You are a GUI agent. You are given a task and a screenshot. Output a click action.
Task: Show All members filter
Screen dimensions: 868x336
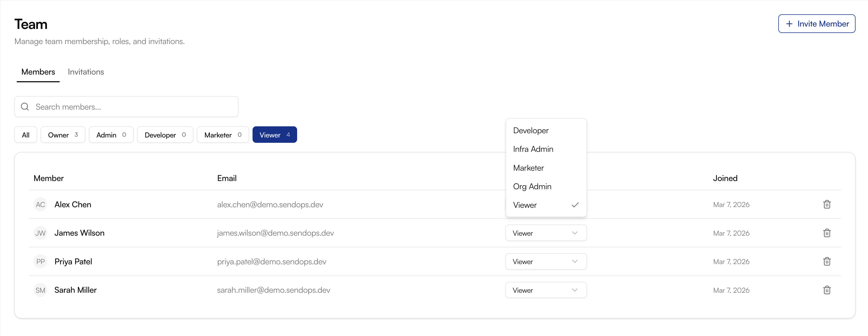pyautogui.click(x=26, y=135)
